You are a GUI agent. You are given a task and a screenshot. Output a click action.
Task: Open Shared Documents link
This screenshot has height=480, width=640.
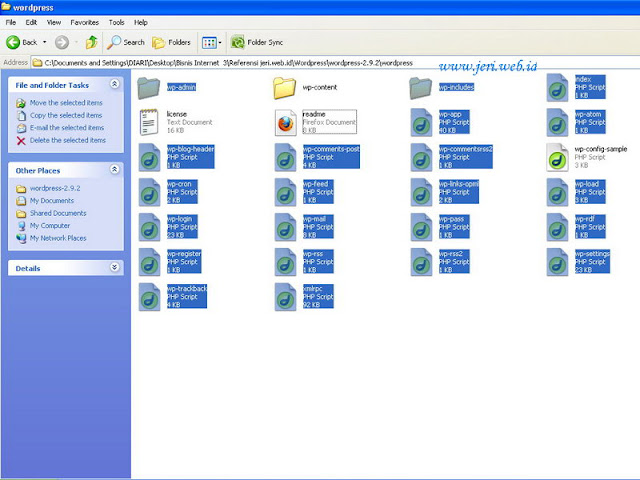click(58, 213)
